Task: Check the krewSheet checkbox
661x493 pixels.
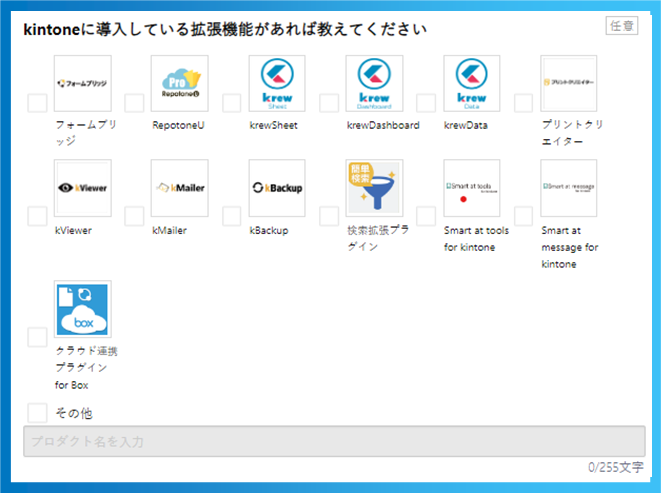Action: [231, 103]
